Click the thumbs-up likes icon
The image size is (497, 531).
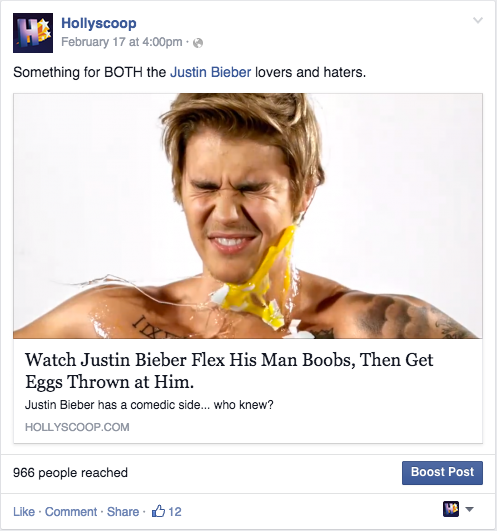point(158,511)
